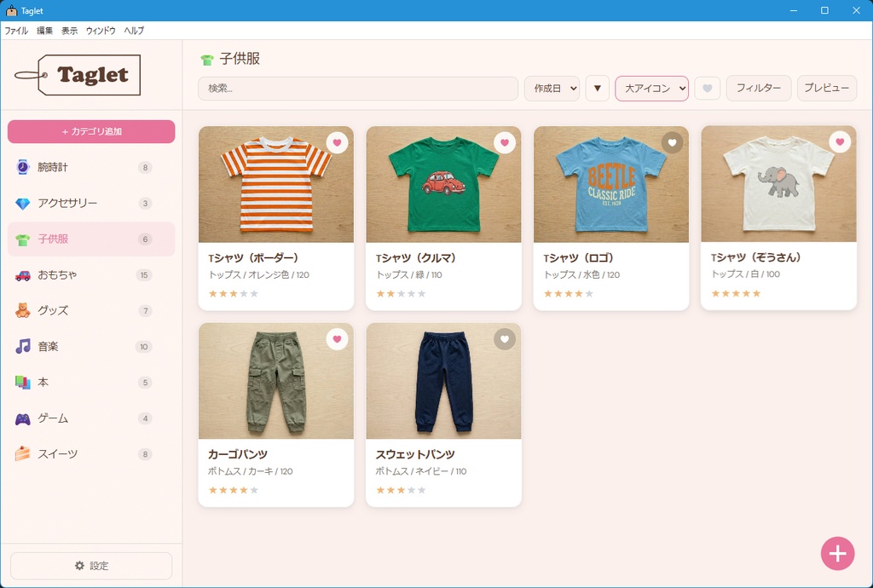Image resolution: width=873 pixels, height=588 pixels.
Task: Click the sort direction ▼ button
Action: coord(597,88)
